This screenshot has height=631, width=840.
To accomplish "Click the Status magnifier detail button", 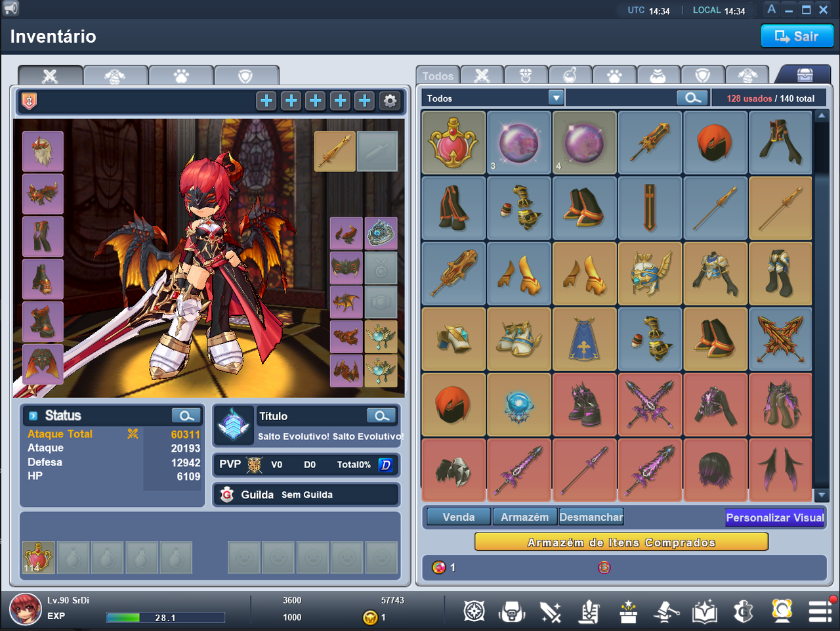I will click(x=186, y=416).
